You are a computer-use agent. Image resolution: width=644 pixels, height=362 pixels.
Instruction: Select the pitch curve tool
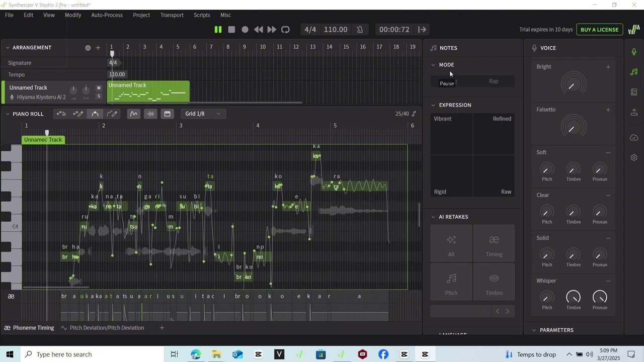(95, 114)
